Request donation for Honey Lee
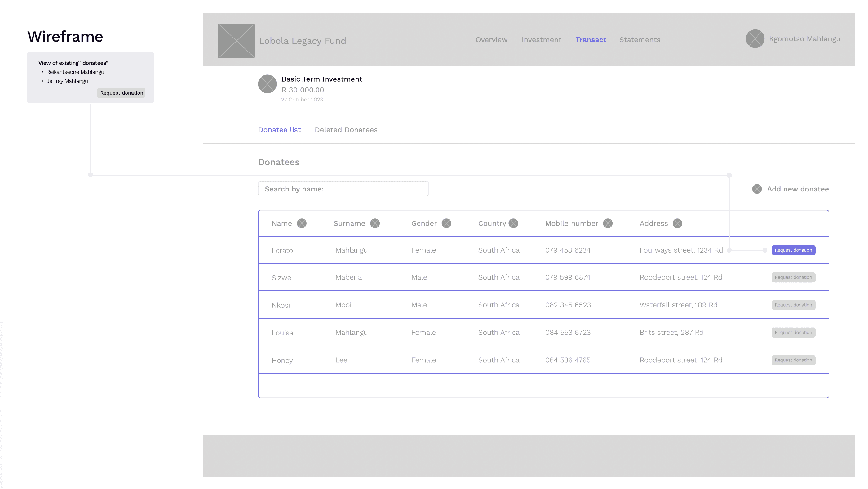This screenshot has width=868, height=489. point(793,360)
